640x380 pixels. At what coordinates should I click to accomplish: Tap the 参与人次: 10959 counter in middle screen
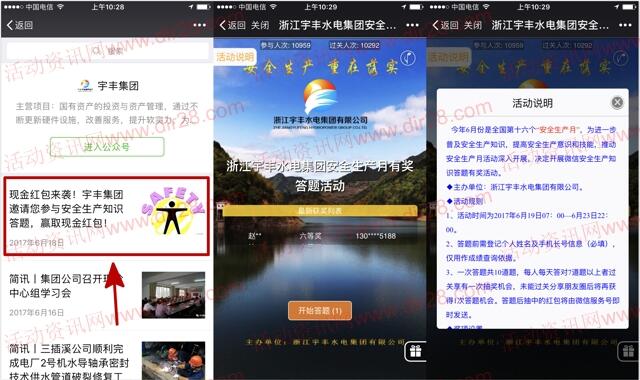[286, 45]
